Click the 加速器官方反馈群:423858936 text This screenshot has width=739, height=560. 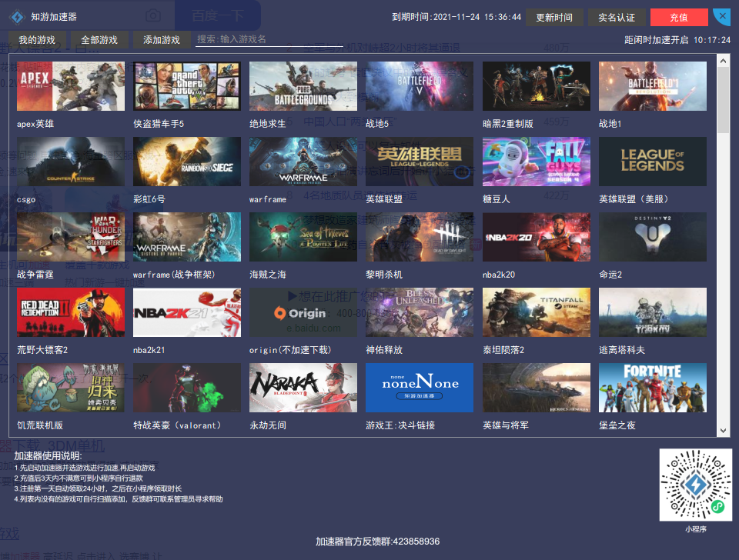coord(377,542)
